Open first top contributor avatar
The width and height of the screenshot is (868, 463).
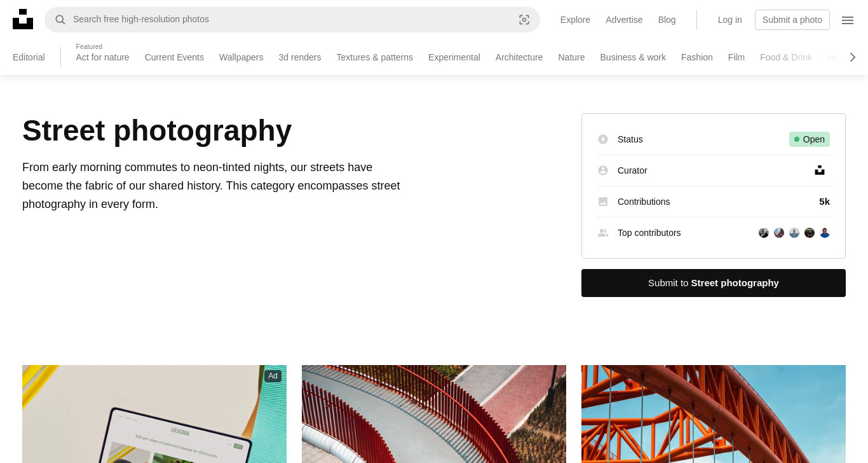coord(764,233)
